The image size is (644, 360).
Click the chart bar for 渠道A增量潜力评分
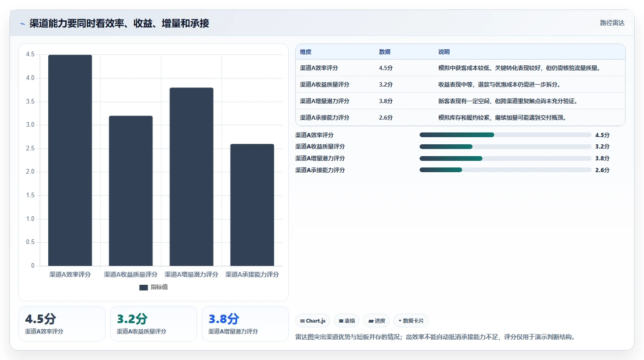point(191,177)
